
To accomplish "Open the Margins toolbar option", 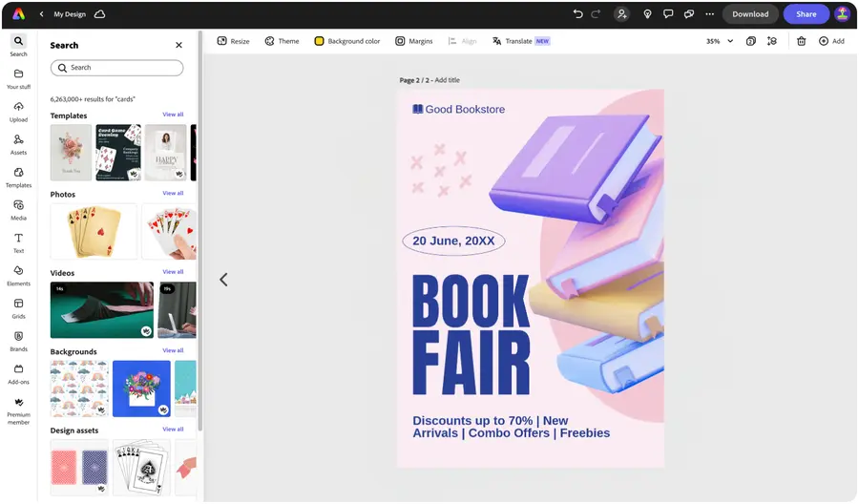I will coord(413,41).
